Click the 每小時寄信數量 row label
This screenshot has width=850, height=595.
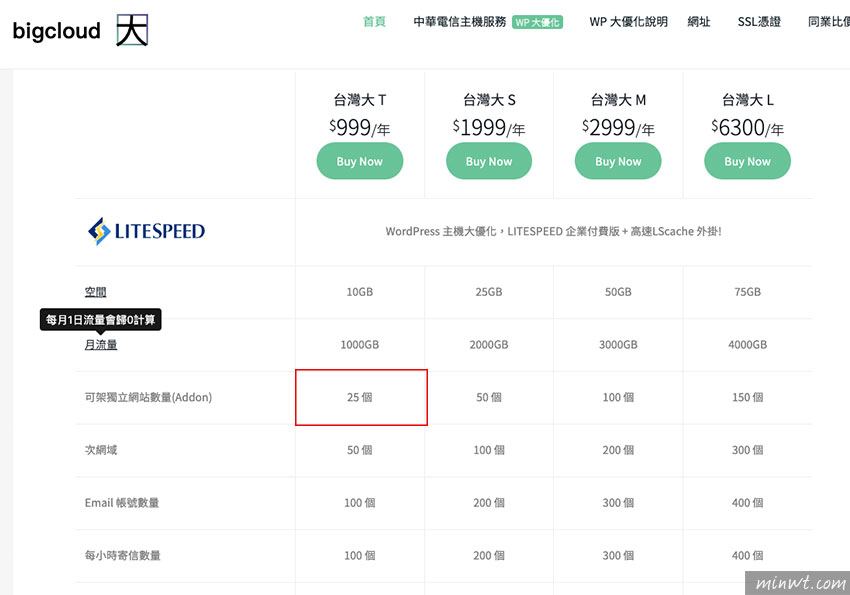123,555
